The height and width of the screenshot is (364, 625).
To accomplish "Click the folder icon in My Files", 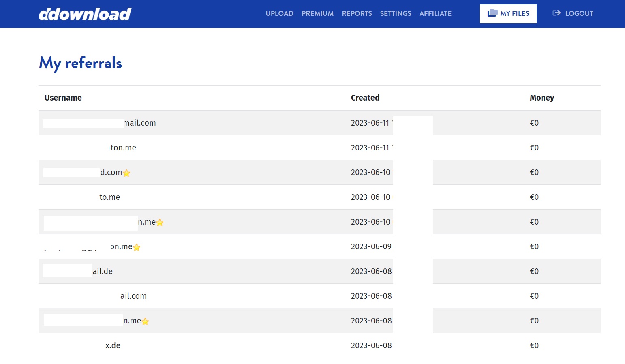I will point(492,13).
